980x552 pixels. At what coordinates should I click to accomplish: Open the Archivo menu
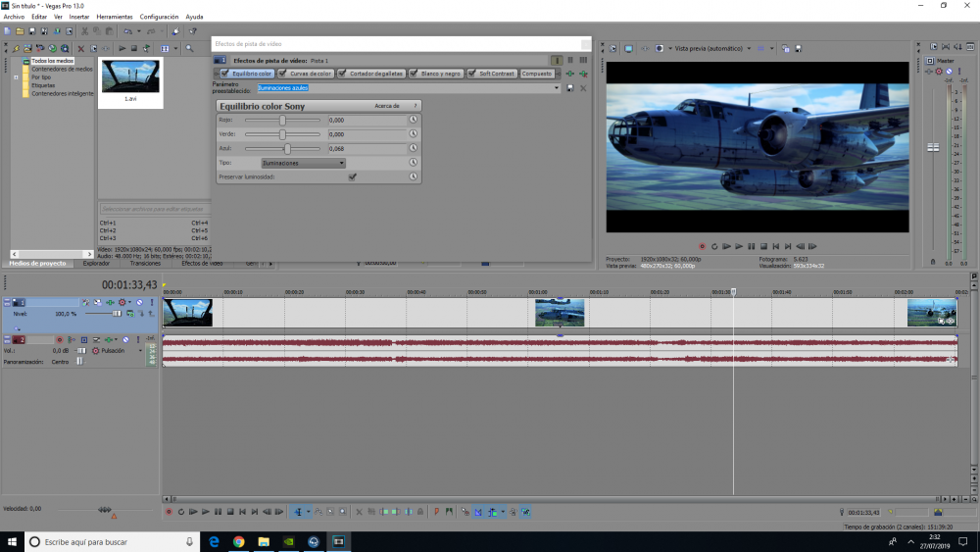click(14, 17)
